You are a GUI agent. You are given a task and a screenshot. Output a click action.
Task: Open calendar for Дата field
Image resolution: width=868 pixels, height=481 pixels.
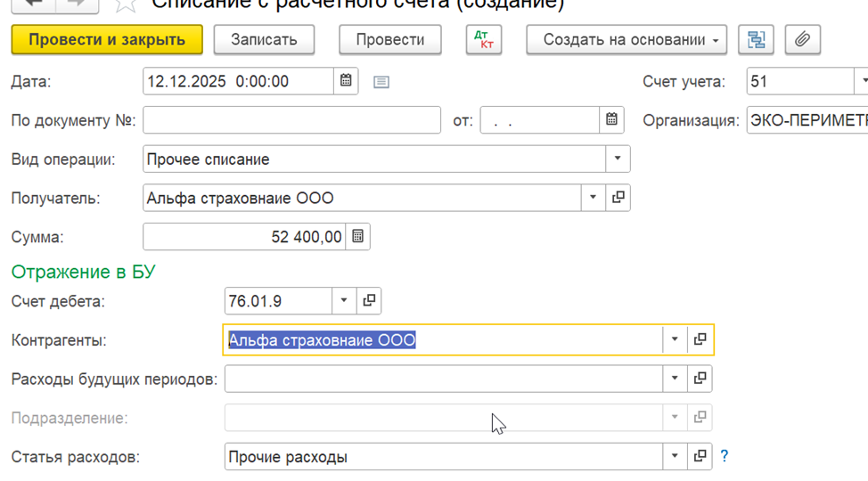346,81
